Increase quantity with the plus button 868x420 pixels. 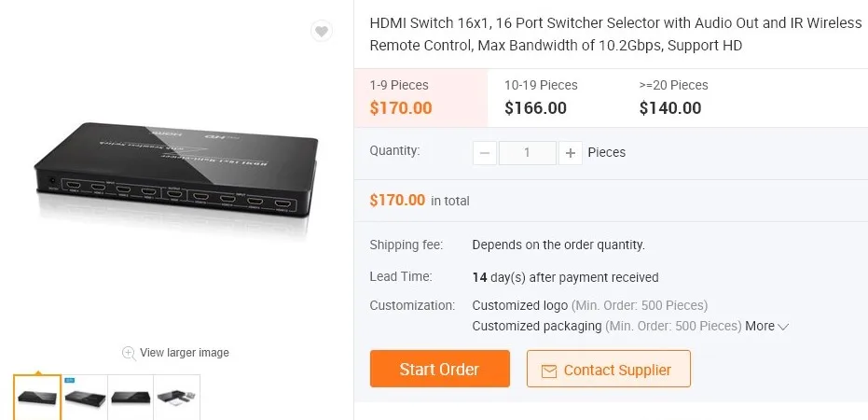pyautogui.click(x=571, y=153)
